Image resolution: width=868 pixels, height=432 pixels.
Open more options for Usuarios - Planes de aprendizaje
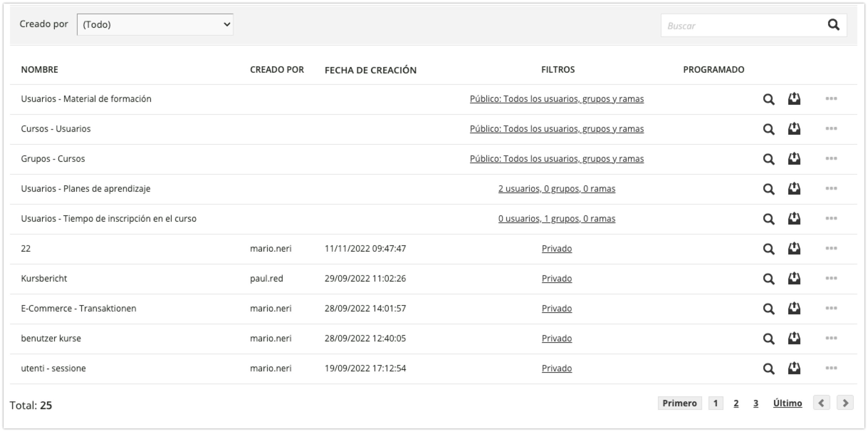point(831,189)
